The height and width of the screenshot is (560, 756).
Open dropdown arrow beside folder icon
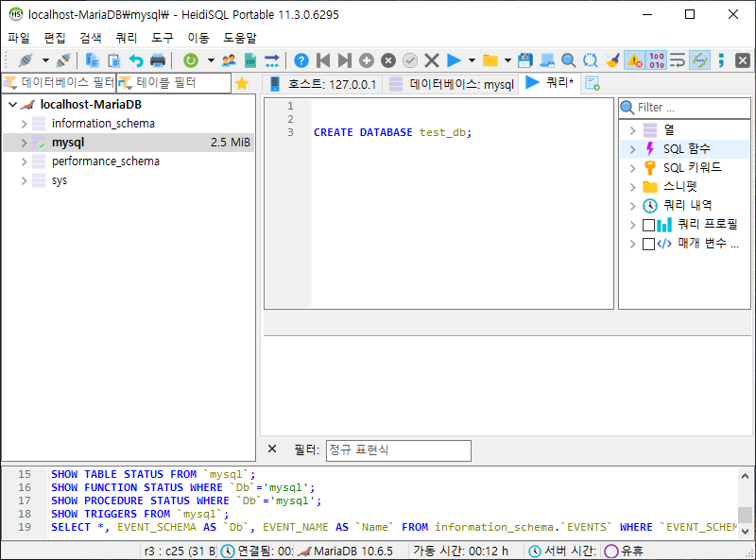(507, 60)
